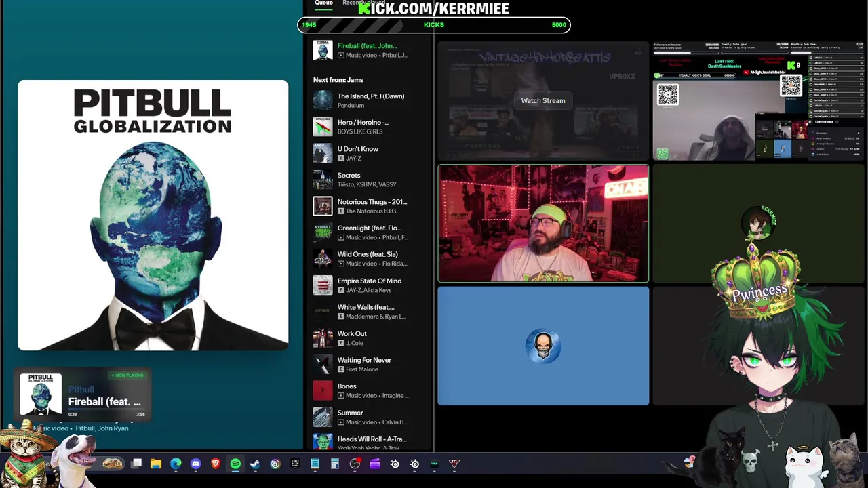Click the circular swirl launcher taskbar icon

(x=275, y=464)
